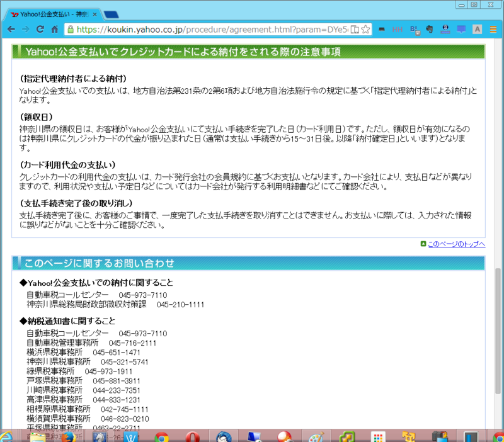Click the address bar URL field
The height and width of the screenshot is (442, 504).
pyautogui.click(x=212, y=30)
